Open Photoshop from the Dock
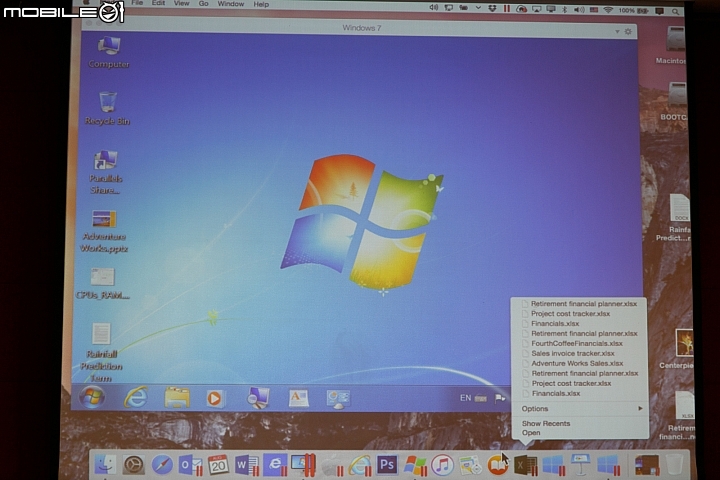The width and height of the screenshot is (720, 480). [x=387, y=465]
